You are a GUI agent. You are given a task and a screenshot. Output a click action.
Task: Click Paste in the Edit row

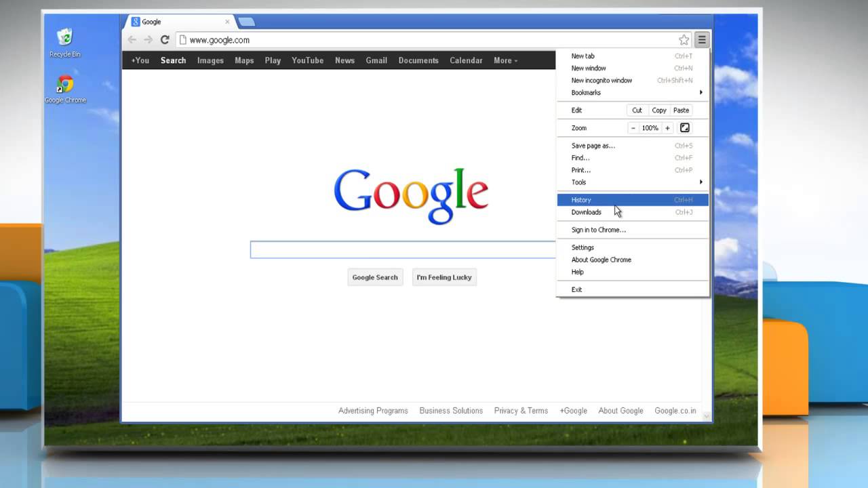click(x=682, y=110)
